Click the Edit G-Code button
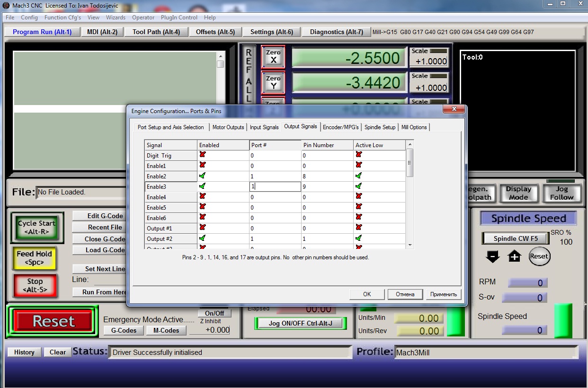Screen dimensions: 588x388 coord(99,216)
